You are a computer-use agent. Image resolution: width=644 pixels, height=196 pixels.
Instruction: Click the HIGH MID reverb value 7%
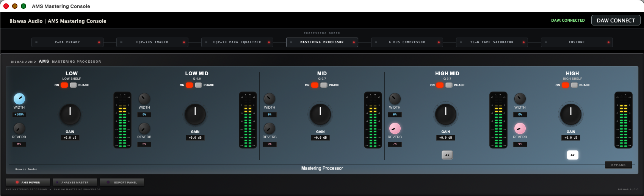point(395,144)
